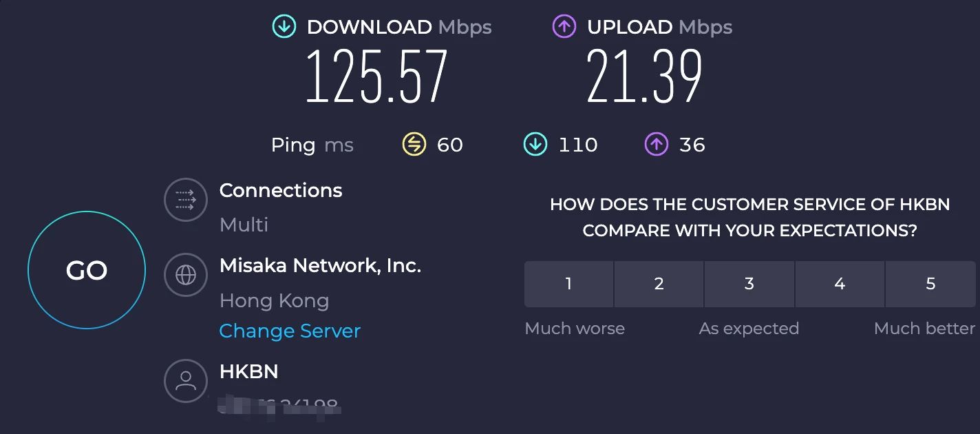The image size is (980, 434).
Task: Click the globe server icon
Action: pyautogui.click(x=186, y=275)
